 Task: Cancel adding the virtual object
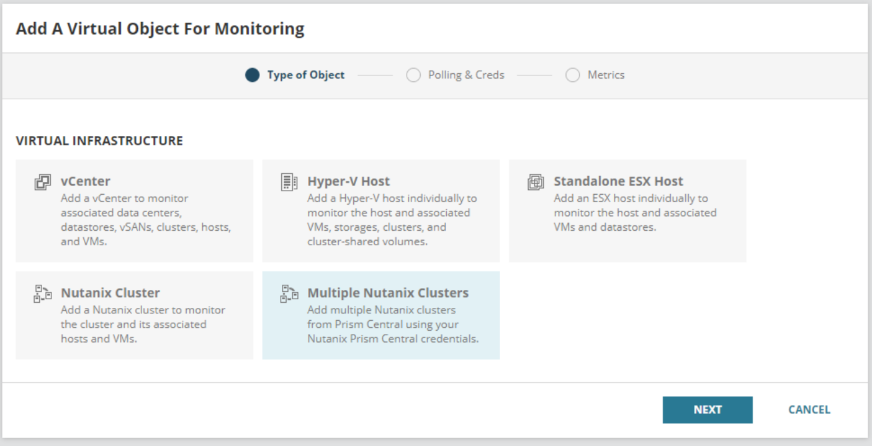(809, 410)
